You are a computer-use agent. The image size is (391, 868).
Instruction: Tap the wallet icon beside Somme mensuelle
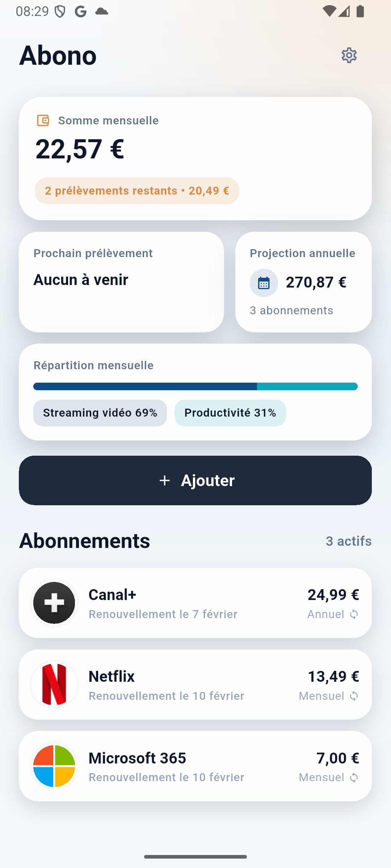[43, 120]
